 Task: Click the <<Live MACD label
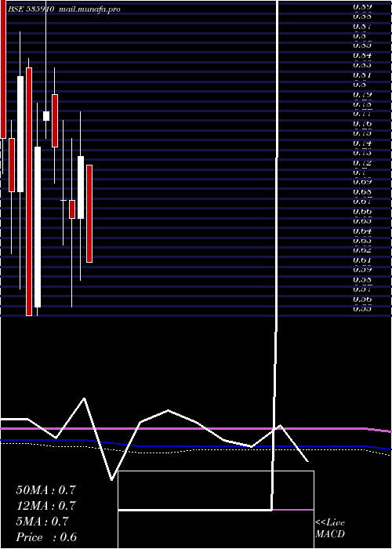point(330,529)
